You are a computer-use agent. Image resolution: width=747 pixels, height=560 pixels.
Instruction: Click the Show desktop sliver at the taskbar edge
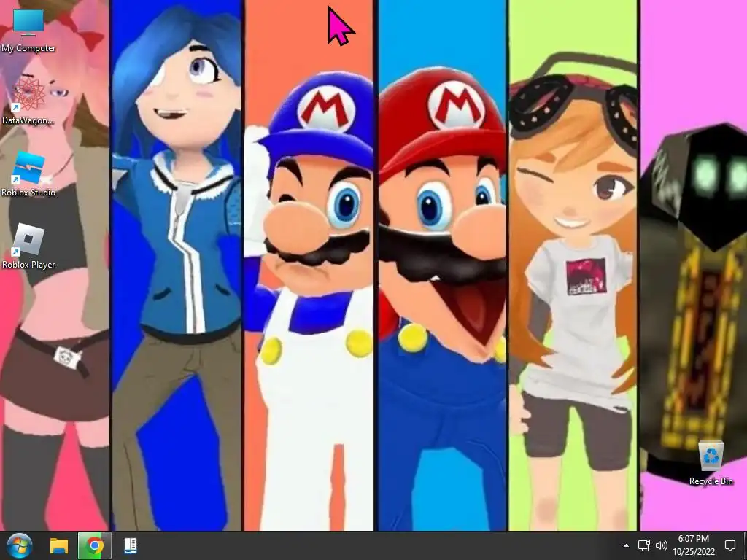(x=745, y=545)
